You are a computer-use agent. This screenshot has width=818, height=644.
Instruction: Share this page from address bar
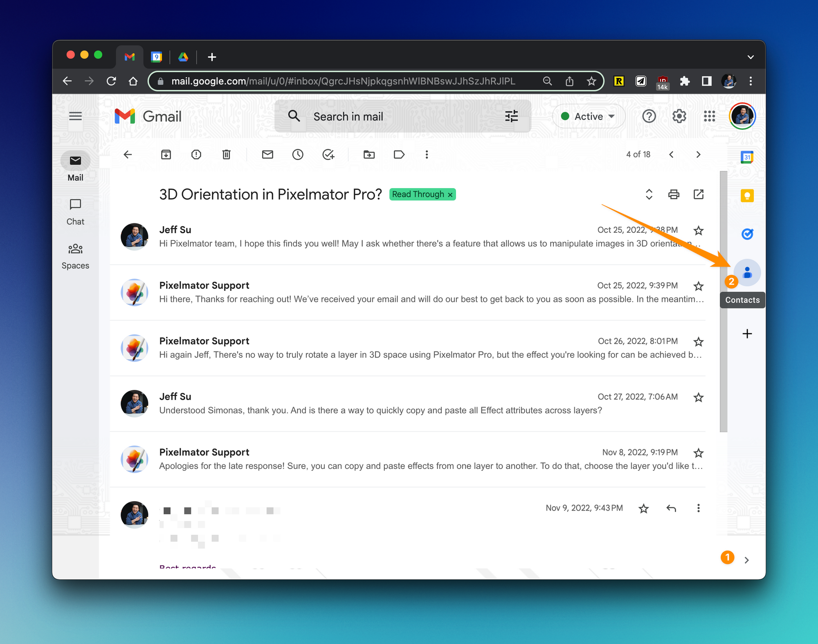coord(569,81)
